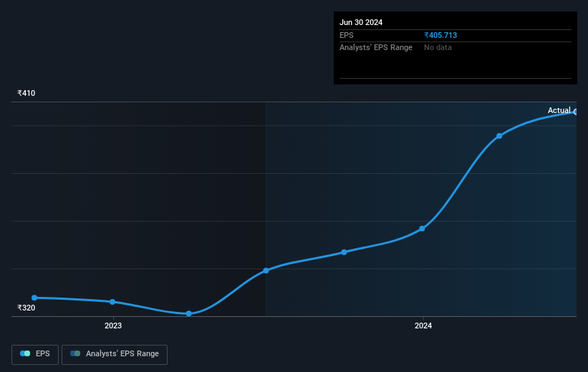Click the Jun 30 2024 tooltip date
Image resolution: width=588 pixels, height=372 pixels.
pos(361,22)
